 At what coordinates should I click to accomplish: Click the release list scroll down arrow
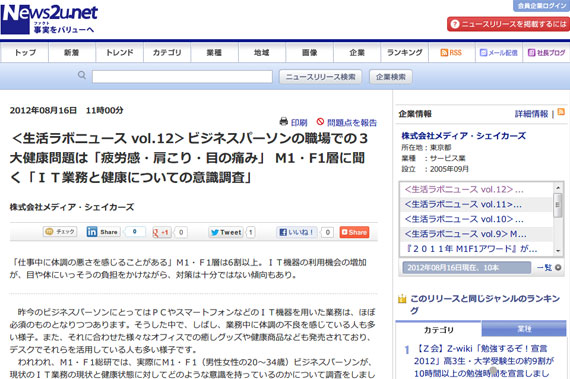[558, 251]
